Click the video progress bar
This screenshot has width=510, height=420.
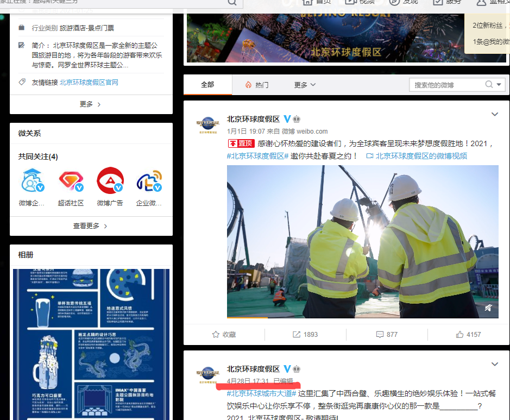click(363, 317)
